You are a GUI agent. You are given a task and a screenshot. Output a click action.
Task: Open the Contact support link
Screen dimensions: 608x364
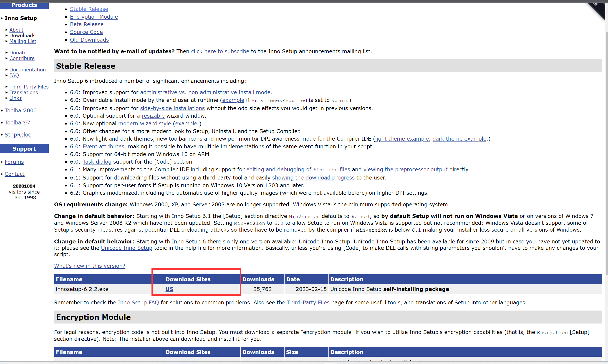pos(15,174)
